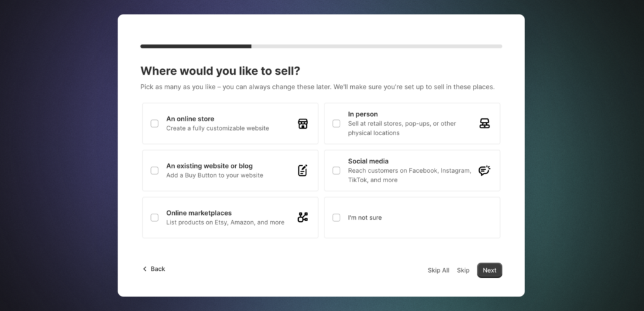Click the point-of-sale icon for In person

[x=484, y=123]
